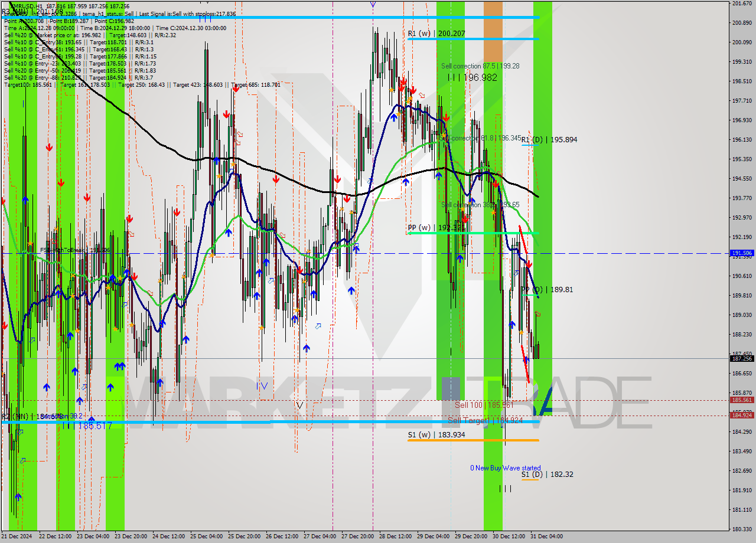
Task: Select the 'Sell Target | 184.924' label
Action: tap(485, 421)
